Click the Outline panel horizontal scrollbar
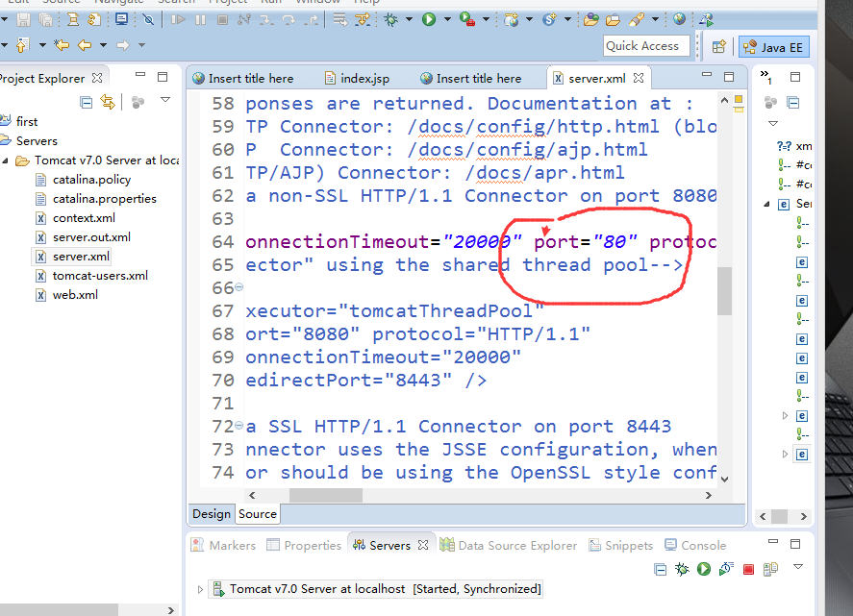Image resolution: width=853 pixels, height=616 pixels. click(779, 516)
